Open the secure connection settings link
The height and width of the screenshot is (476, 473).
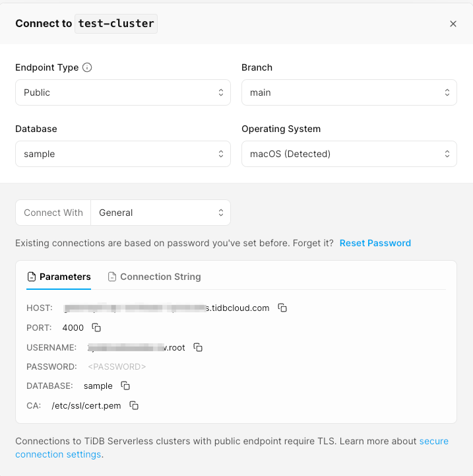pyautogui.click(x=433, y=441)
